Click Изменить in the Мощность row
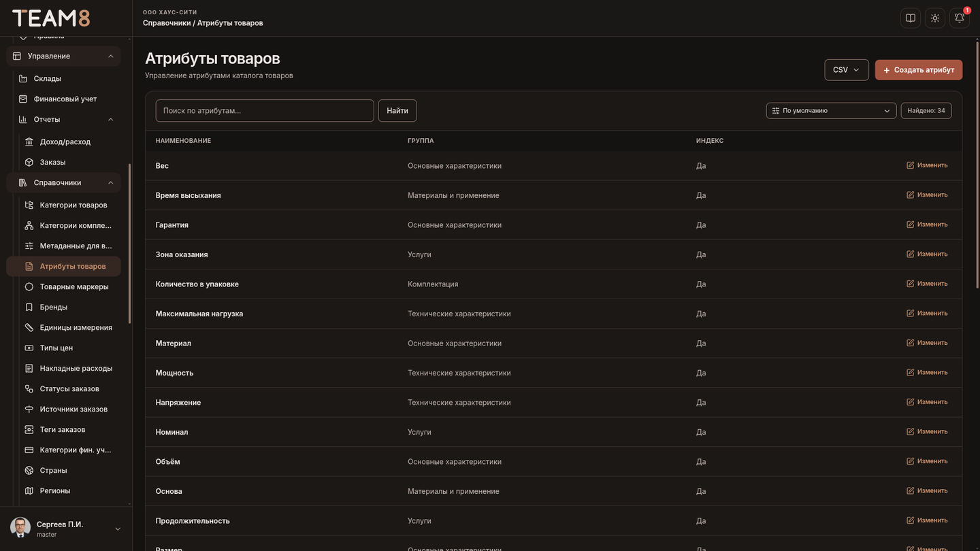The image size is (980, 551). (927, 373)
